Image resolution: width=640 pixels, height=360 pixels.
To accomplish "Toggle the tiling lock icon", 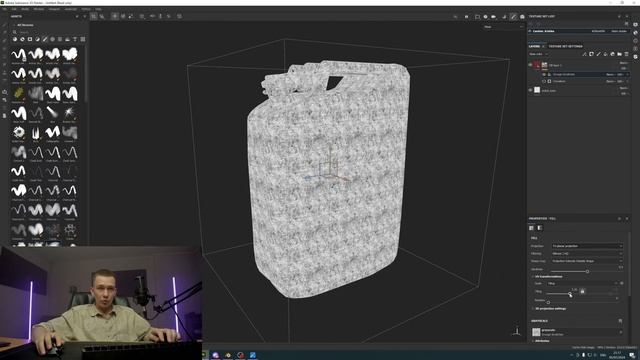I will click(x=582, y=291).
